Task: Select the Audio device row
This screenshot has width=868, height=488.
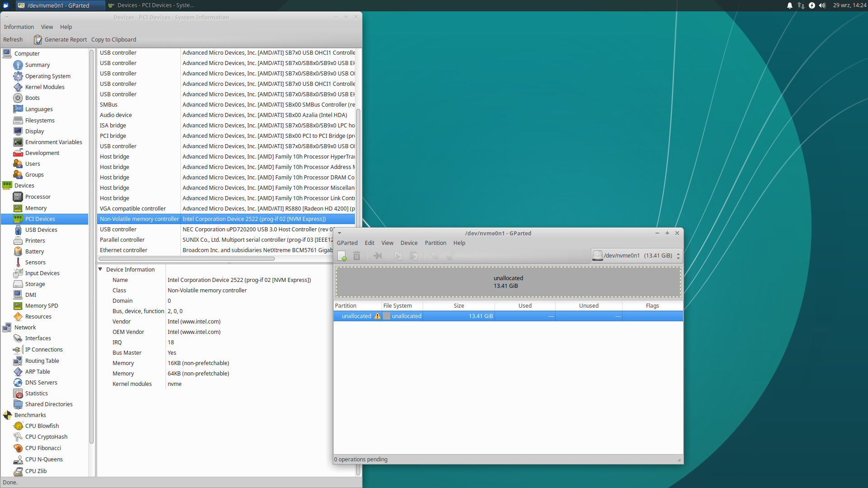Action: tap(226, 115)
